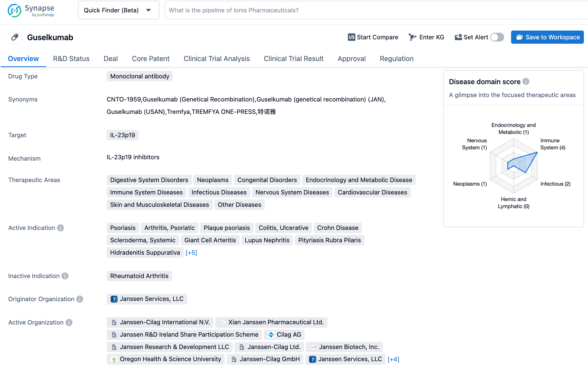Switch to the R&D Status tab
588x368 pixels.
[x=71, y=59]
